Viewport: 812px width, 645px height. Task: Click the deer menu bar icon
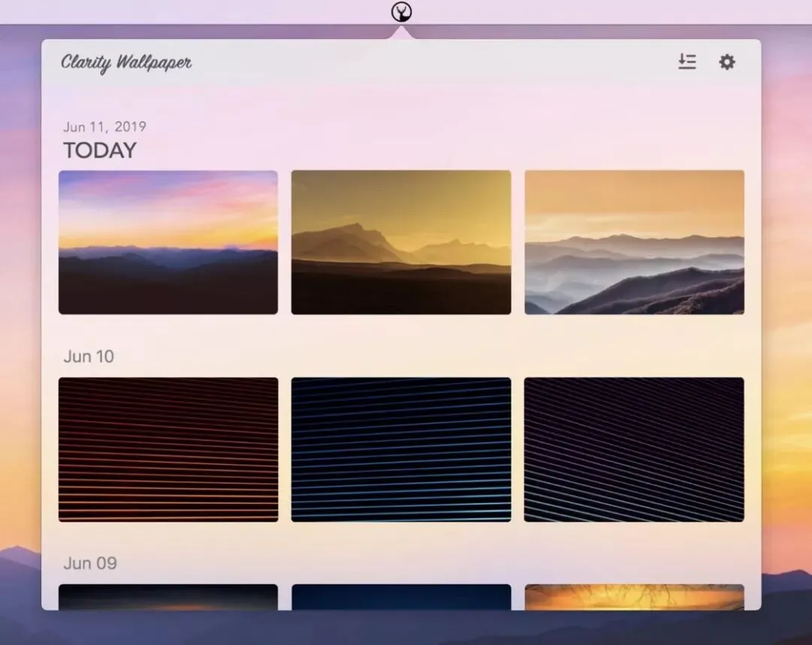pyautogui.click(x=401, y=11)
